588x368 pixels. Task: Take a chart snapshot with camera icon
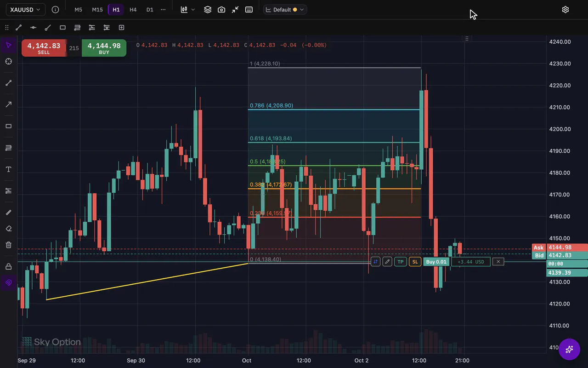point(221,9)
